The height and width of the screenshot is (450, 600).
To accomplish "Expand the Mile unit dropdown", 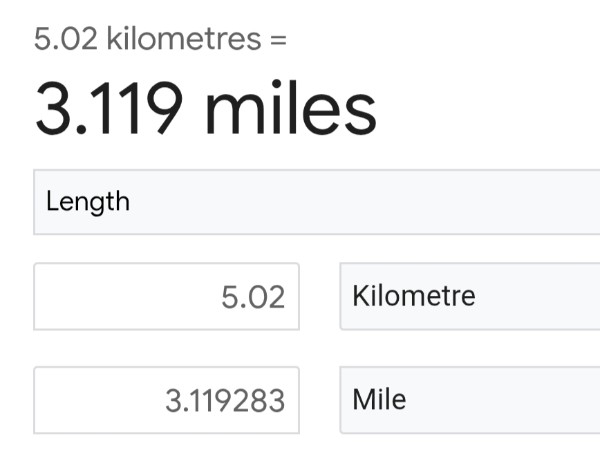I will tap(470, 400).
